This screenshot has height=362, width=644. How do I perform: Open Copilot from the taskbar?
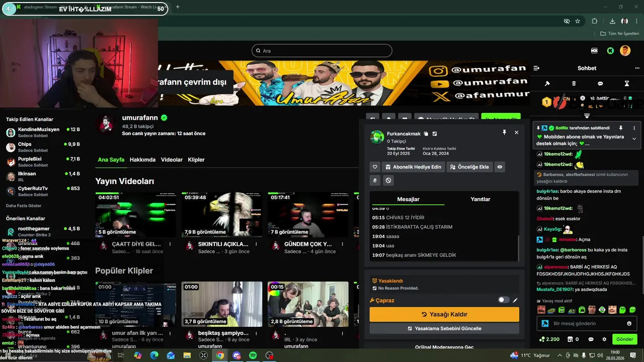137,355
